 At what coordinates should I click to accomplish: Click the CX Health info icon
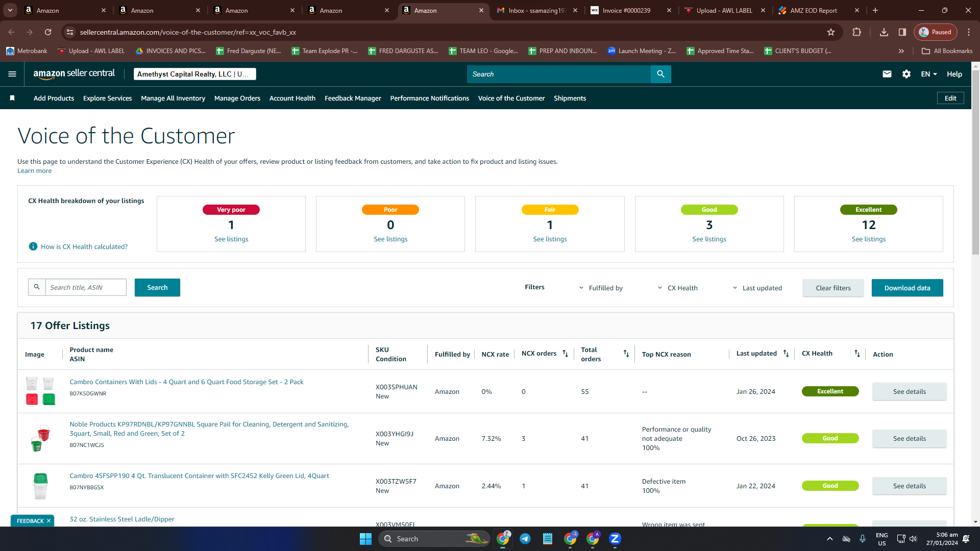tap(33, 246)
